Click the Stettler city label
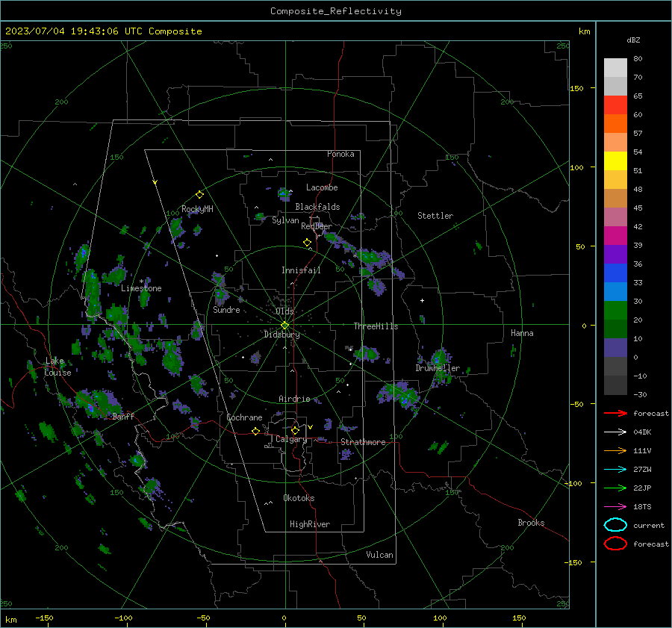672x628 pixels. [435, 216]
